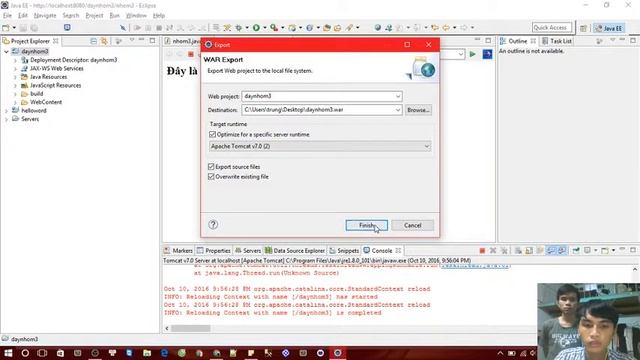
Task: Toggle Overwrite existing file checkbox
Action: (211, 177)
